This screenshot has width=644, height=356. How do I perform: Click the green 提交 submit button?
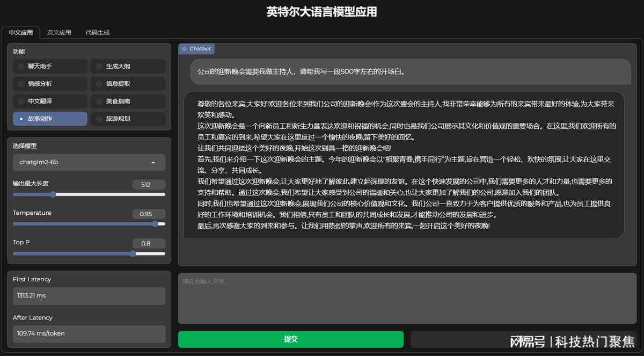(x=291, y=339)
